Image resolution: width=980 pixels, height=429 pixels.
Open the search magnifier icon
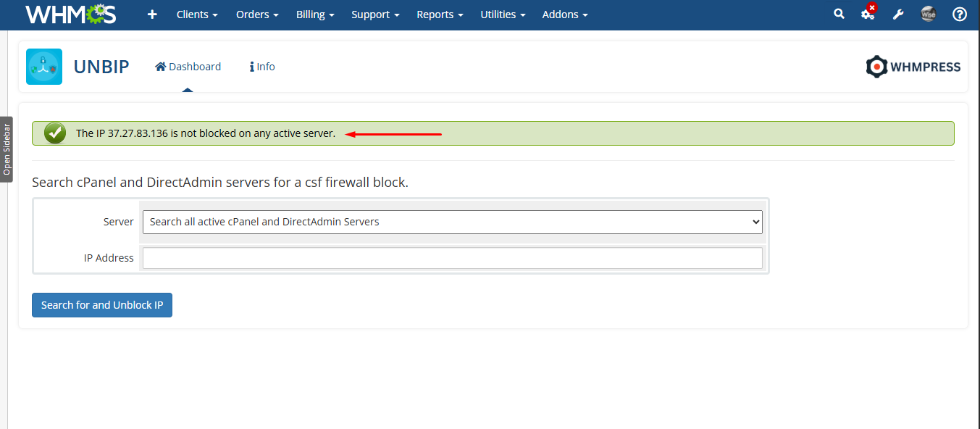point(839,14)
